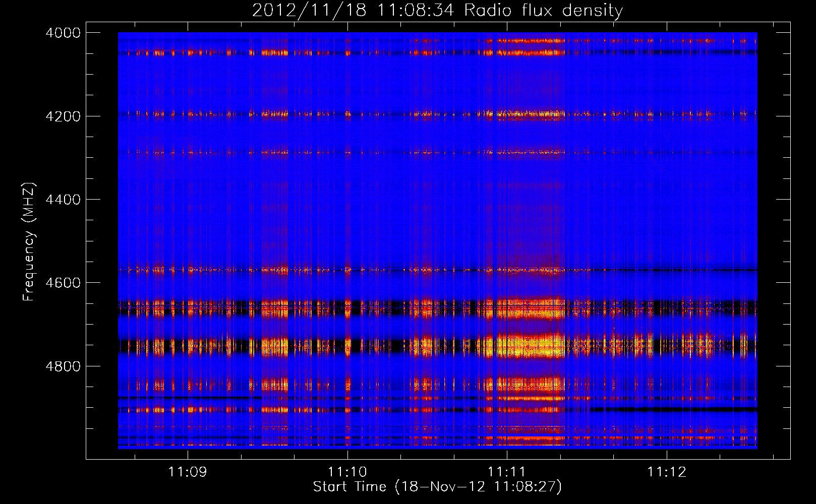Viewport: 816px width, 504px height.
Task: Click the 'Frequency (MHZ)' axis title
Action: (29, 242)
